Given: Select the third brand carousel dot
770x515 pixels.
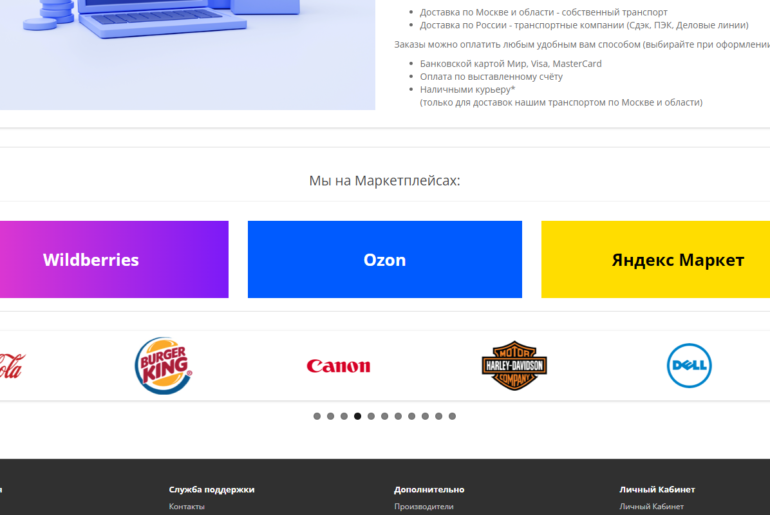Looking at the screenshot, I should 344,416.
